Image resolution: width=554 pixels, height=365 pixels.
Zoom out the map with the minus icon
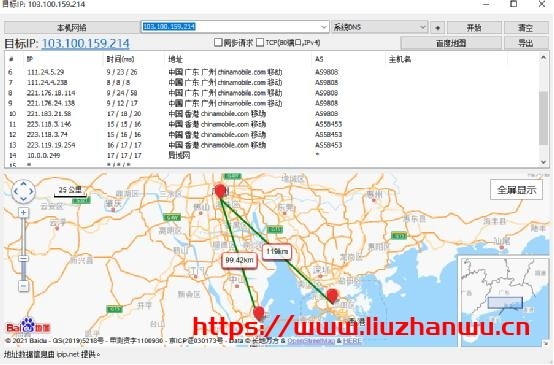[23, 286]
